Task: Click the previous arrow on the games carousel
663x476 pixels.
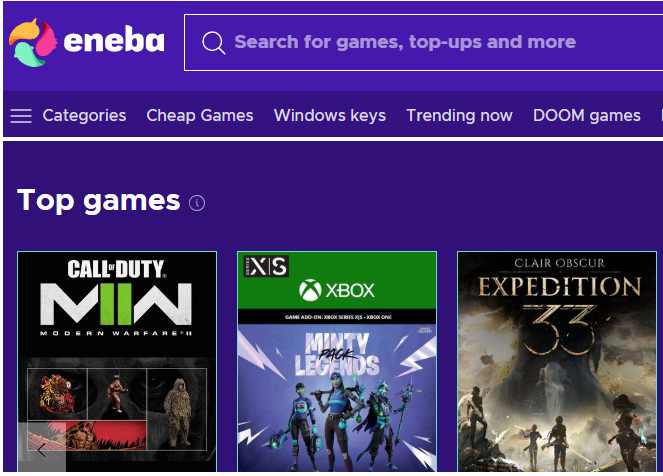Action: pos(42,448)
